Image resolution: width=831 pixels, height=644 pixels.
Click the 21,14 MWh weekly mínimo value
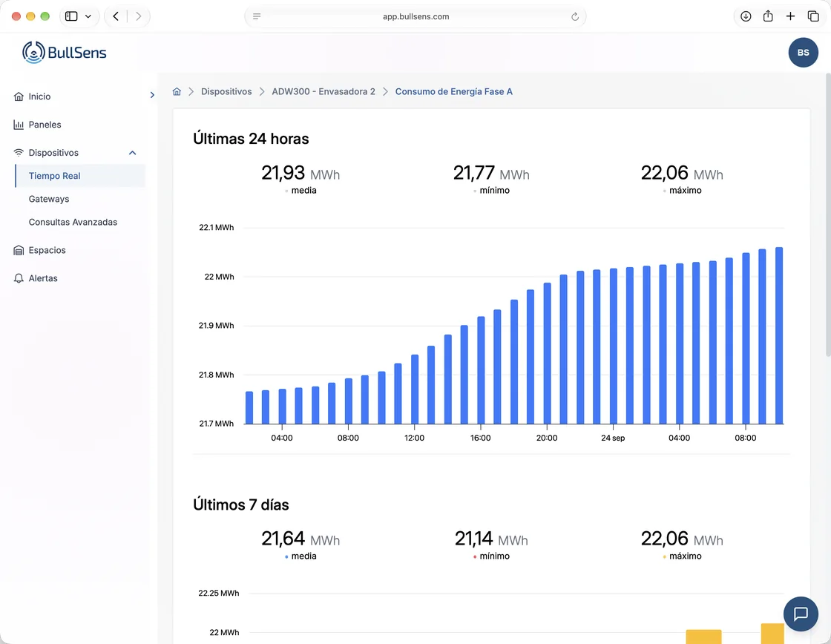(491, 539)
